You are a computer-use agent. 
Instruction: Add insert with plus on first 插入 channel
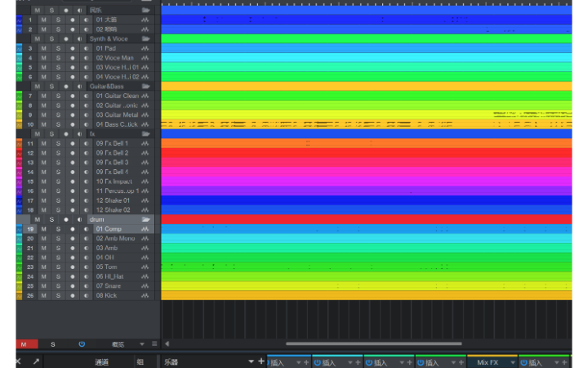[x=306, y=362]
